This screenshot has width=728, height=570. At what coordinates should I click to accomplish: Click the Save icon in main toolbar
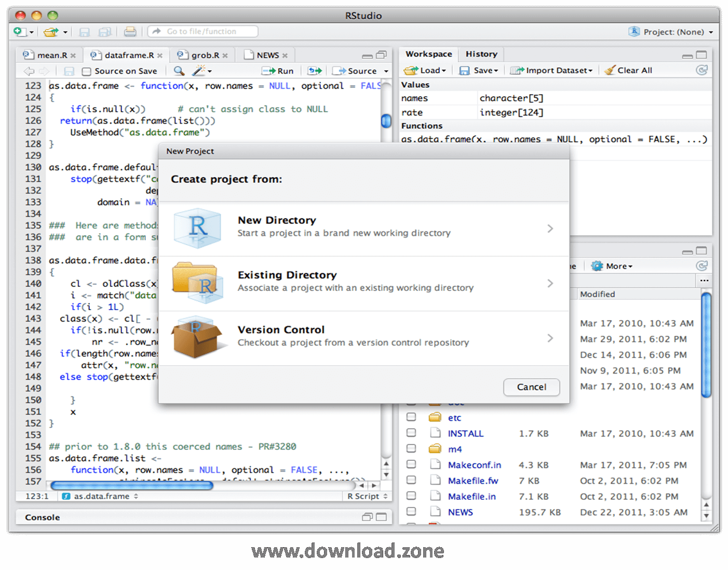coord(84,32)
